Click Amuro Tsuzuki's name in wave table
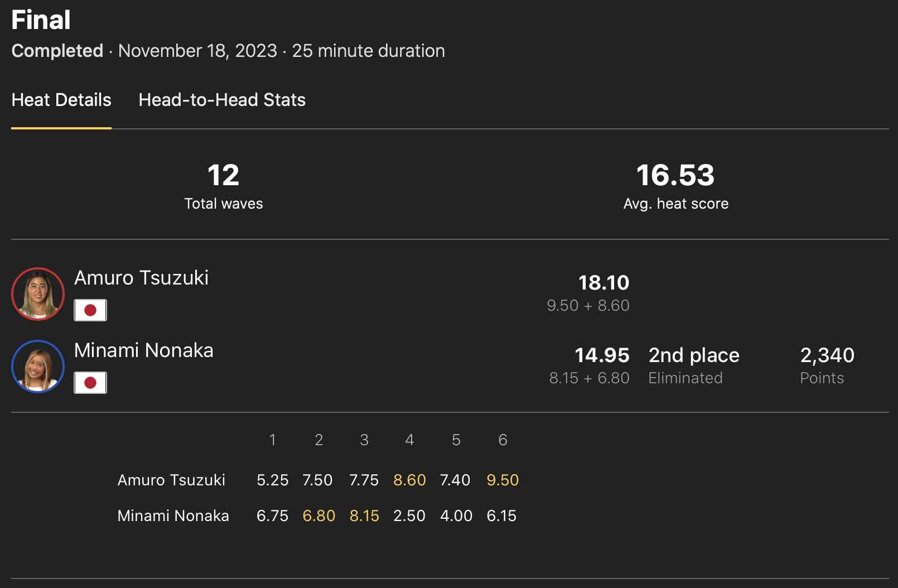 pos(171,480)
